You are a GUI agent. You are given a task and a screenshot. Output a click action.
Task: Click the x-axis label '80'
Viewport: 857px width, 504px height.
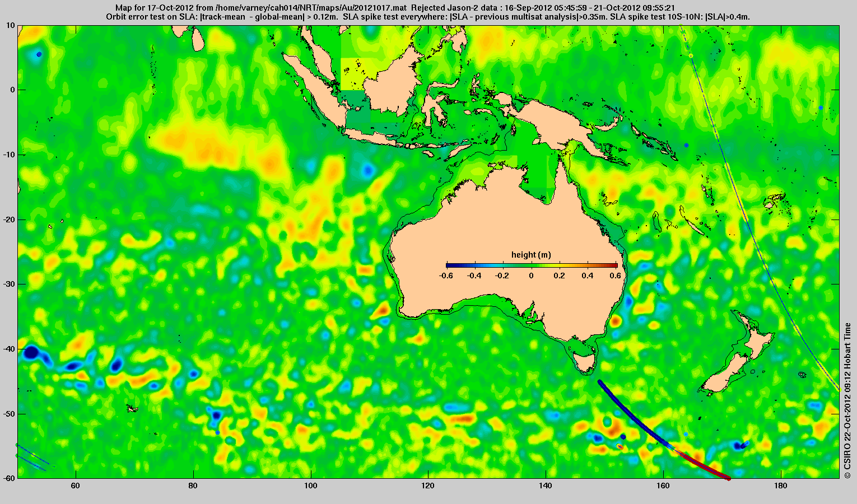[x=193, y=486]
